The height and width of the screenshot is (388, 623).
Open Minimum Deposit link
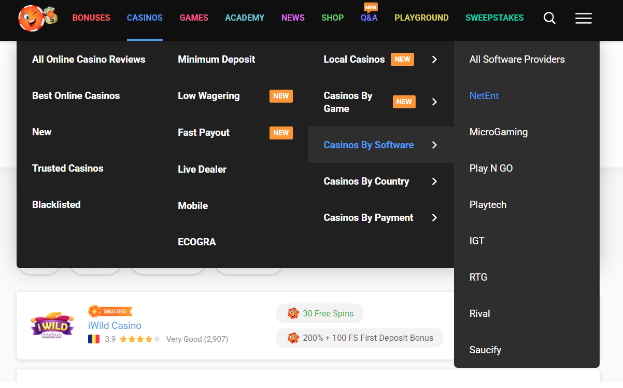click(x=217, y=60)
